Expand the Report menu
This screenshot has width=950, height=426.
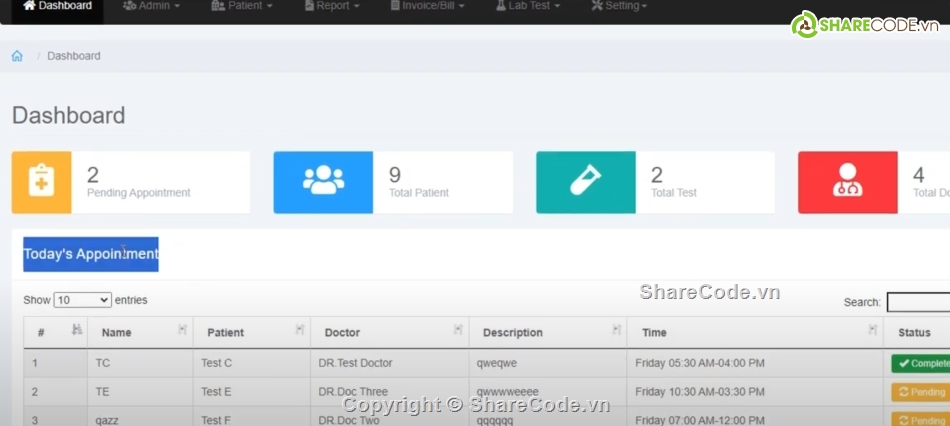(x=332, y=6)
